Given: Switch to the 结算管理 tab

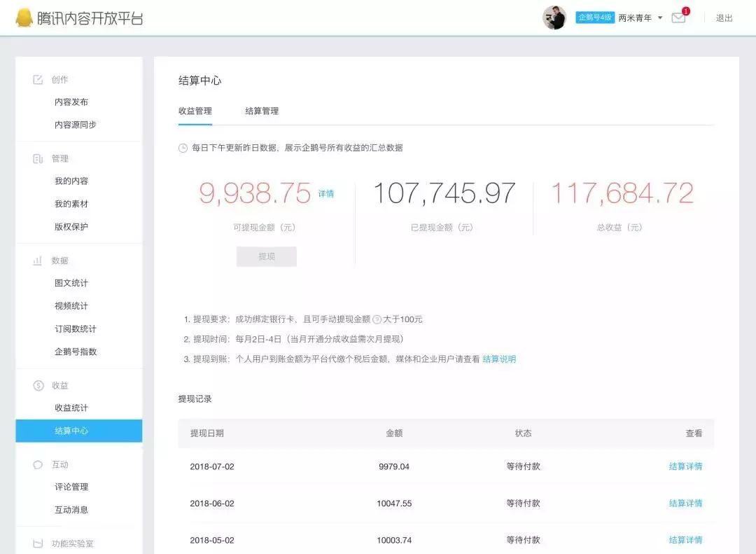Looking at the screenshot, I should [x=262, y=111].
